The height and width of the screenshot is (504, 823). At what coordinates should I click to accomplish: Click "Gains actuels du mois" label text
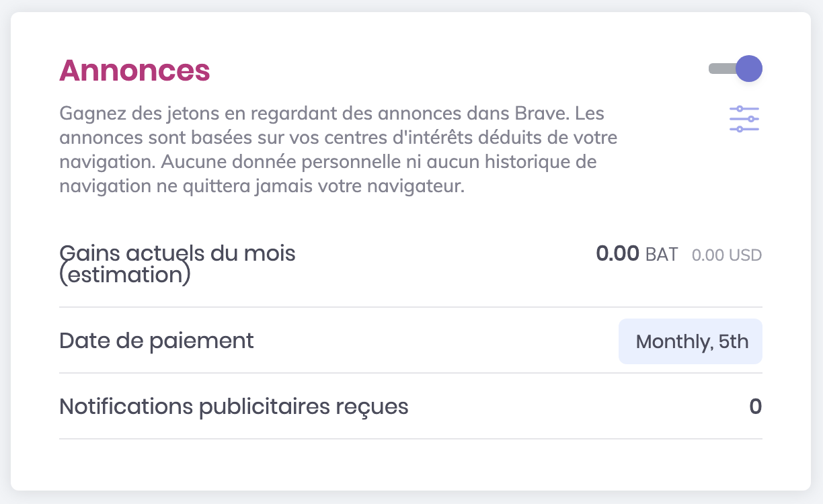click(178, 253)
